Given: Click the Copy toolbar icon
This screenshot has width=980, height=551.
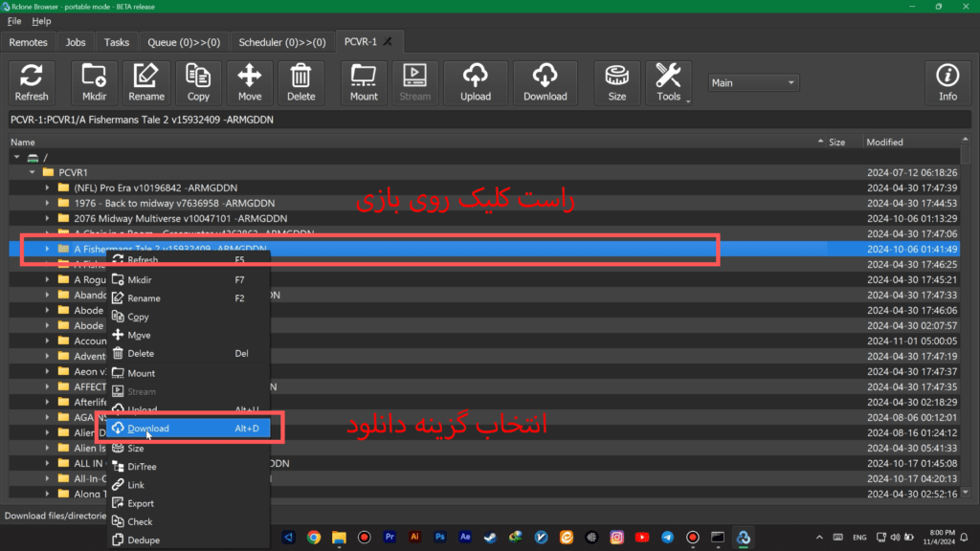Looking at the screenshot, I should (x=198, y=82).
